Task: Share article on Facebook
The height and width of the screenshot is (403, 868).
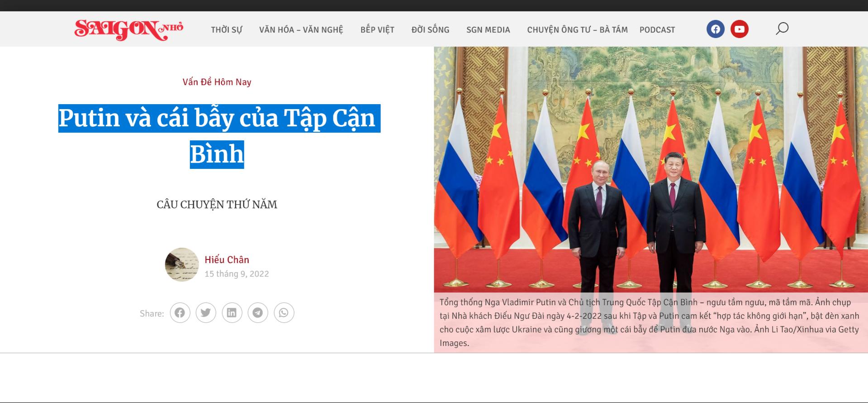Action: tap(180, 313)
